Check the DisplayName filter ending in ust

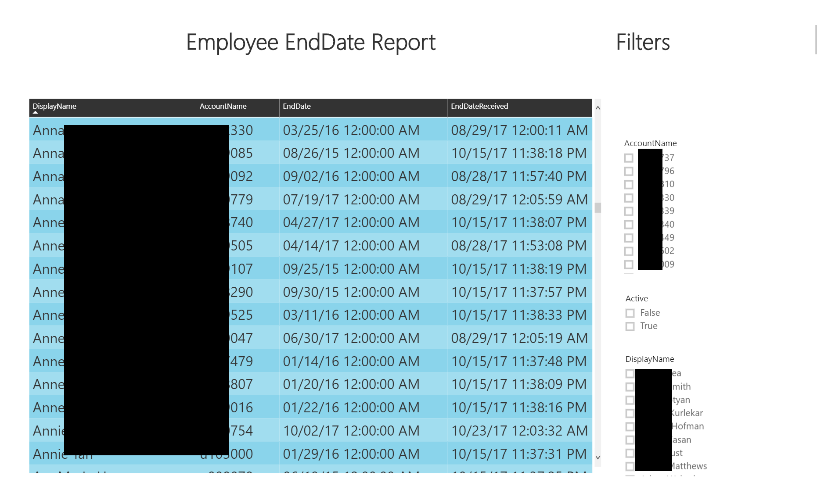click(x=630, y=453)
